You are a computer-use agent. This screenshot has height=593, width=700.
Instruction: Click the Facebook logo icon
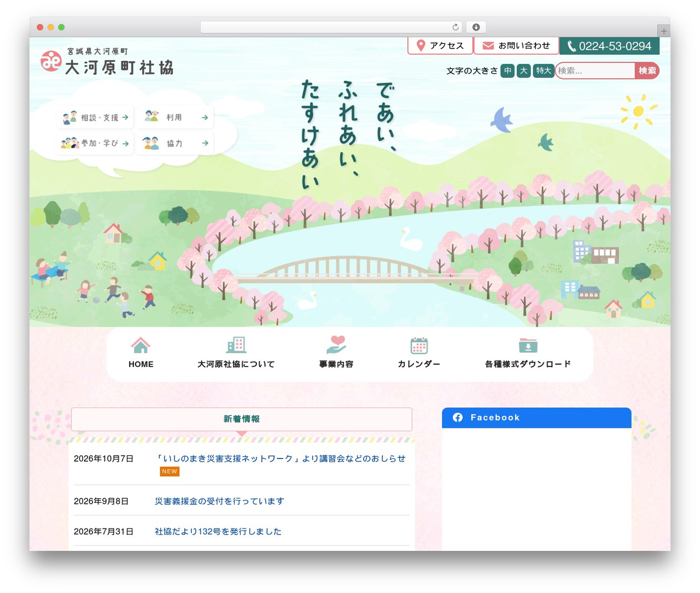coord(458,417)
